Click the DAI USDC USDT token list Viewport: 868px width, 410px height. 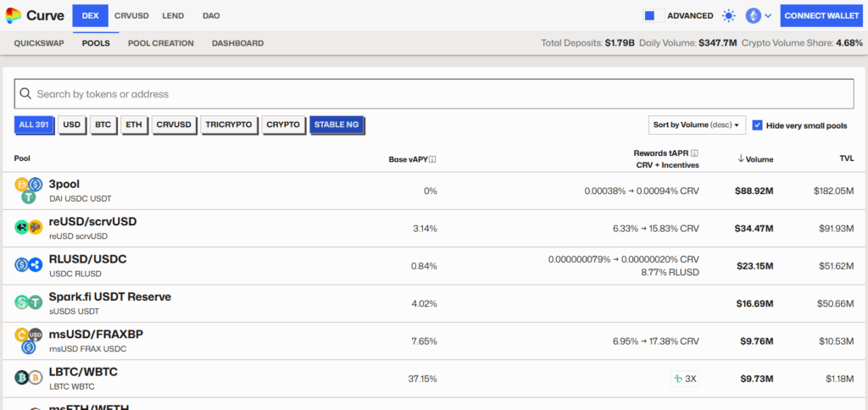[x=81, y=198]
